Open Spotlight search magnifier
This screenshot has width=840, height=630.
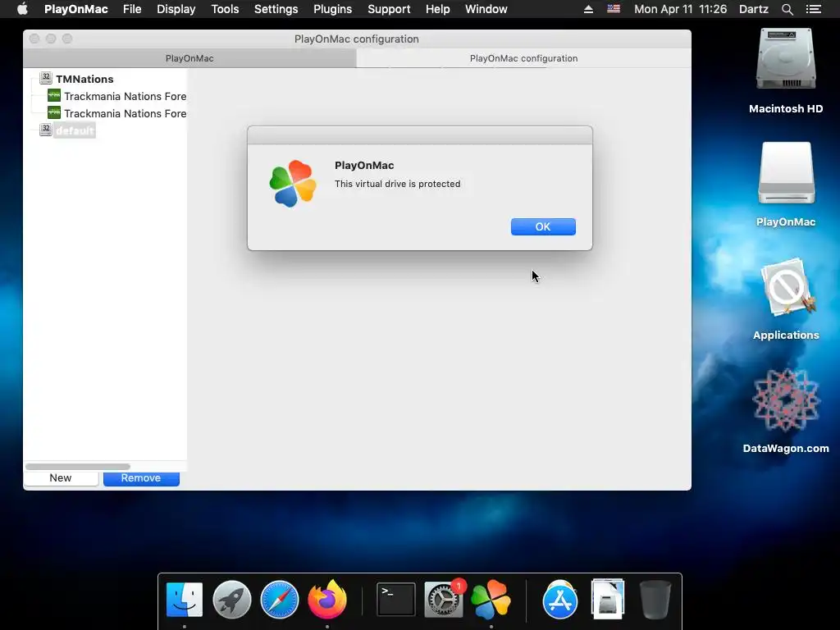(x=787, y=9)
